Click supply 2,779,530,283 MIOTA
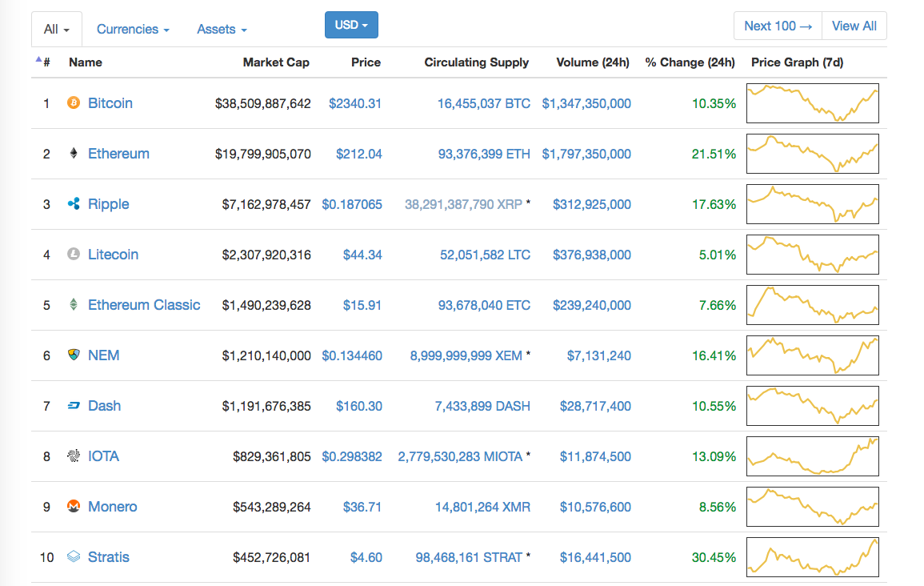The width and height of the screenshot is (924, 586). pos(460,456)
